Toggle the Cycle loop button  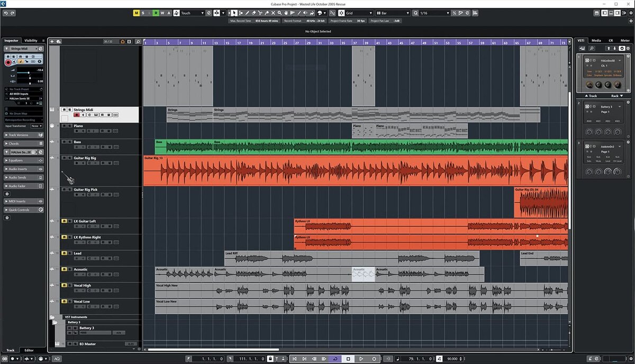tap(335, 359)
